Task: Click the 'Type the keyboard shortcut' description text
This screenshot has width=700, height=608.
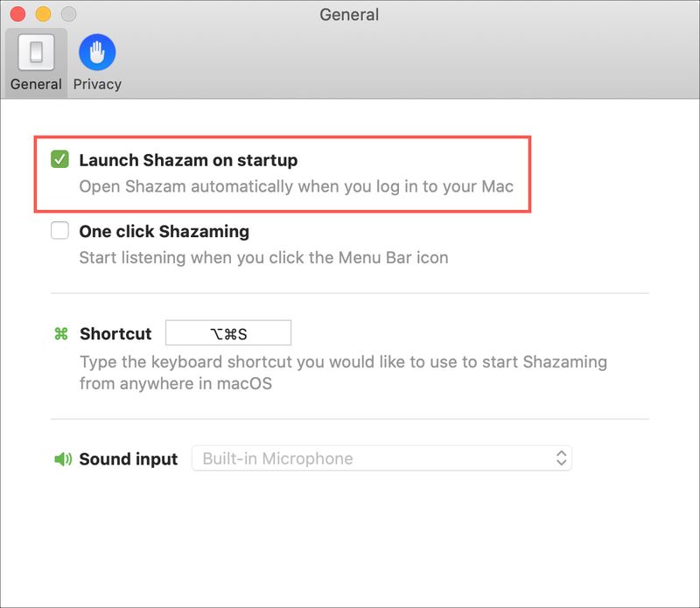Action: (343, 373)
